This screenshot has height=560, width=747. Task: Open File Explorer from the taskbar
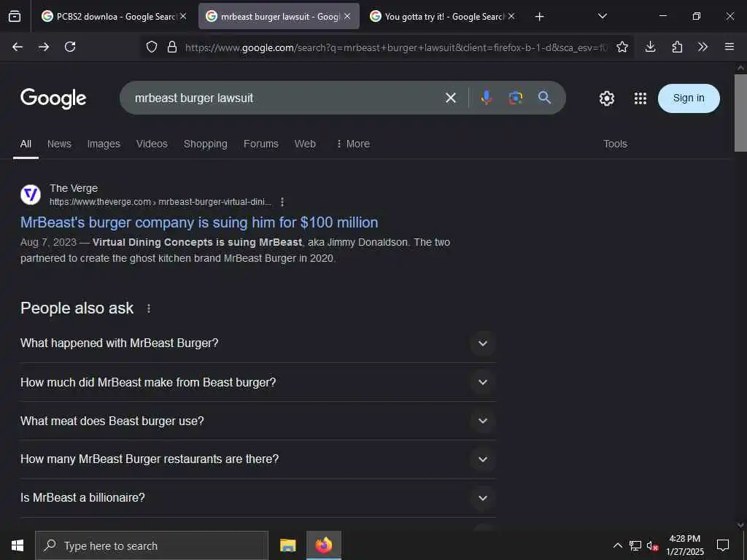(x=287, y=545)
